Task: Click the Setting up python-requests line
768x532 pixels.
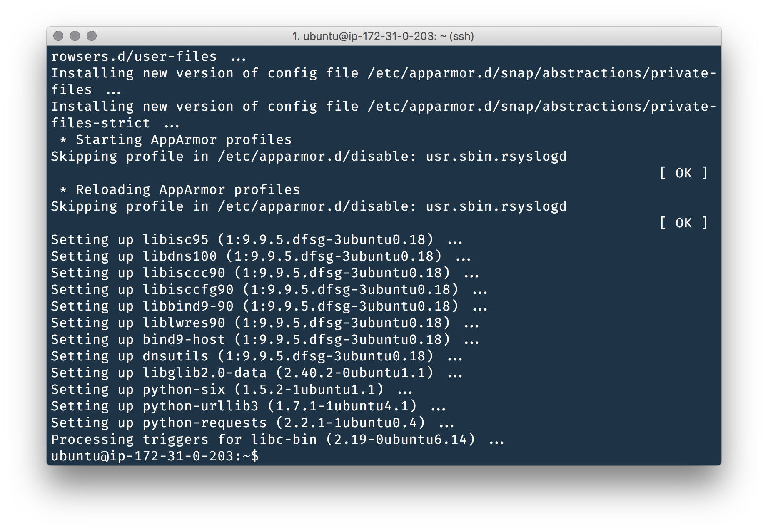Action: [x=252, y=423]
